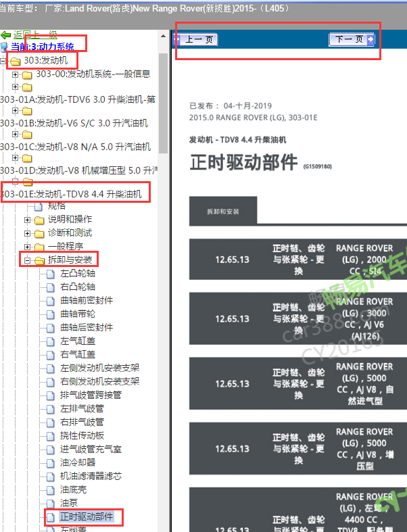The image size is (407, 532).
Task: Select 303-01E:发动机-TDV8 4.4 升柴油机 entry
Action: point(71,194)
